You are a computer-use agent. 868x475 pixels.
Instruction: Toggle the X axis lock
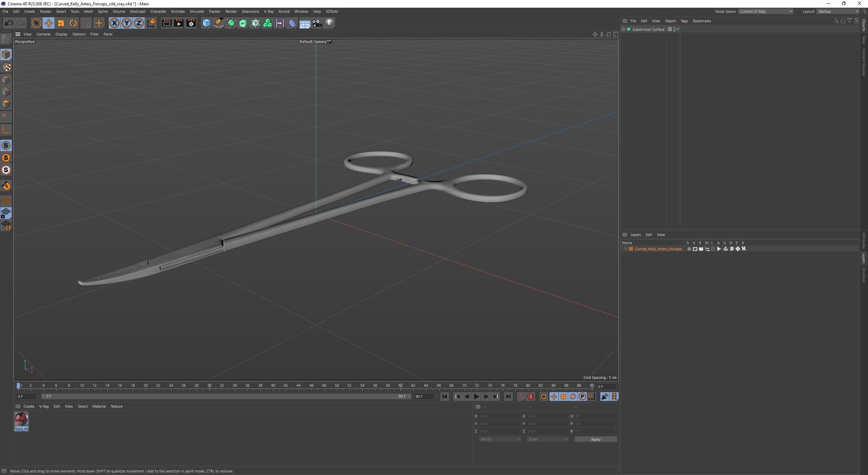tap(114, 23)
